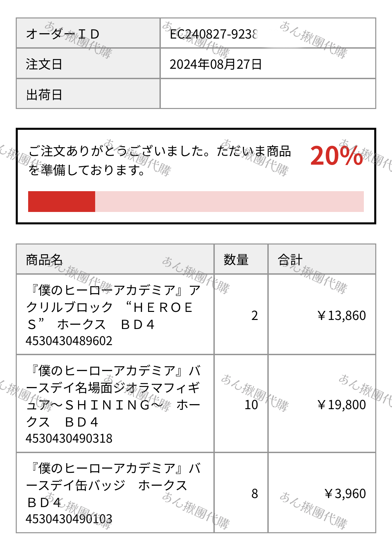Open the ジオラマフィギュア SHINING ホークス item

(113, 396)
